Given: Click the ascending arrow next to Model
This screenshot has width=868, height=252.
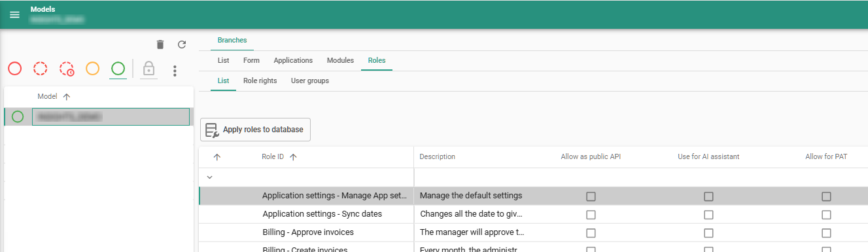Looking at the screenshot, I should [x=66, y=96].
